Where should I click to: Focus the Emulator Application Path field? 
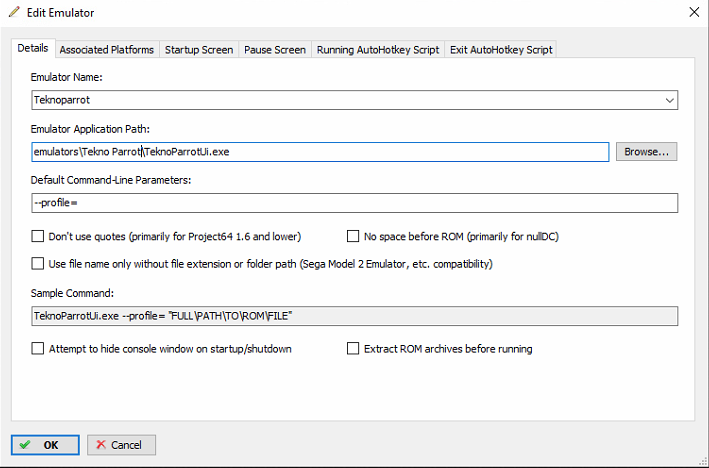[x=320, y=152]
